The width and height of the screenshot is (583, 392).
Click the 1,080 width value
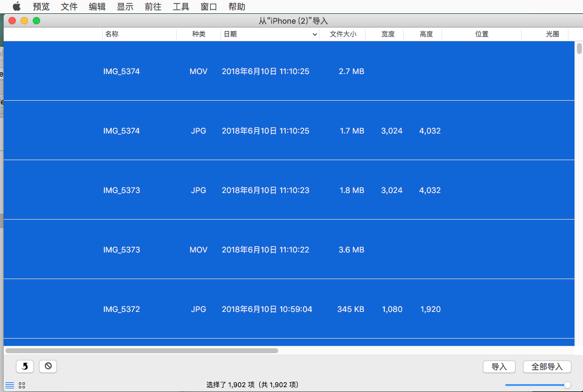coord(392,309)
